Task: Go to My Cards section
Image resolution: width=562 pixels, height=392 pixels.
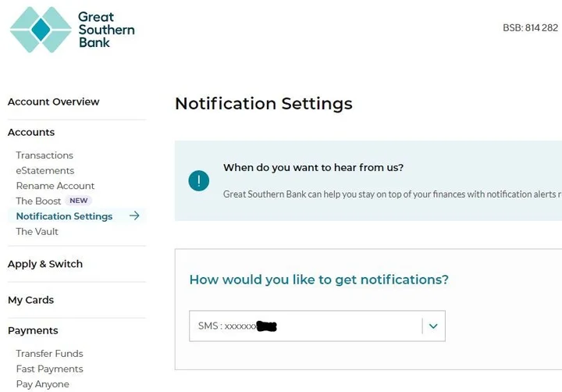Action: coord(30,300)
